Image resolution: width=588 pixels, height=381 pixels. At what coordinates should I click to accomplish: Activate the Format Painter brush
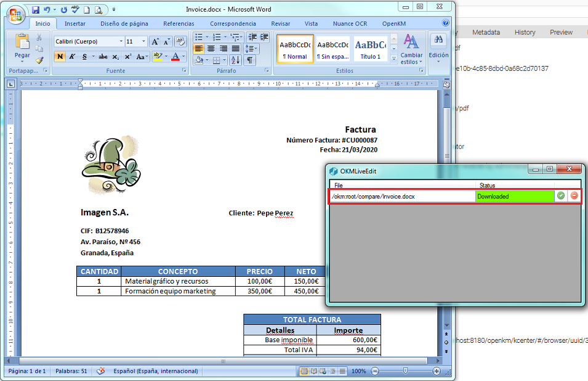39,60
